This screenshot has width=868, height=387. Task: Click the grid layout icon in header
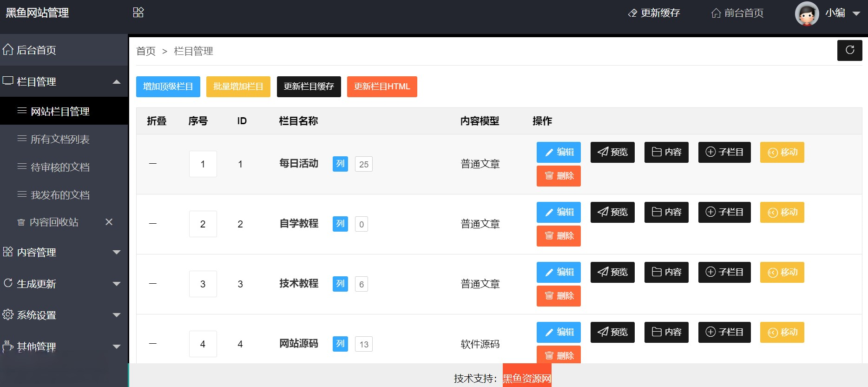(138, 13)
